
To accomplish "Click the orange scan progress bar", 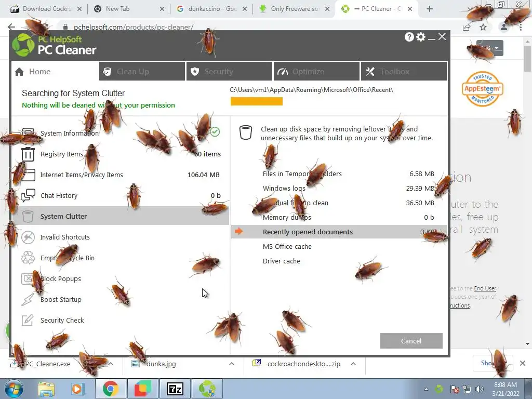I will click(257, 101).
